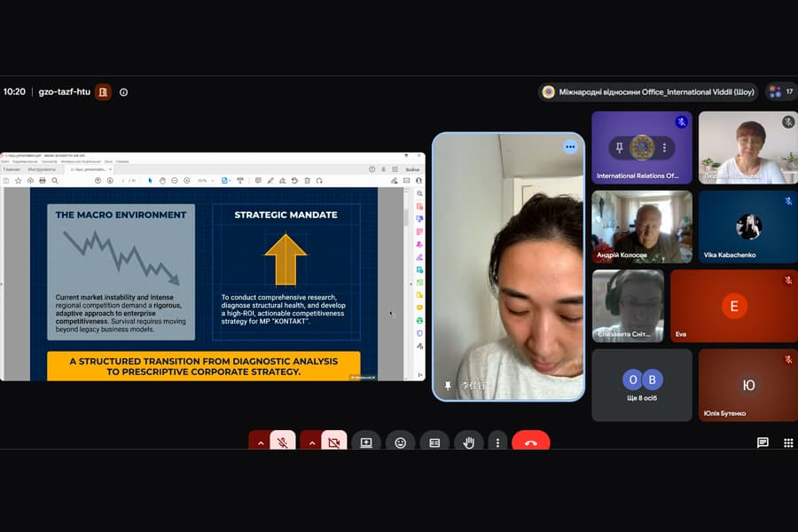Click the cloud upload icon in PDF toolbar
The image size is (798, 532).
30,181
